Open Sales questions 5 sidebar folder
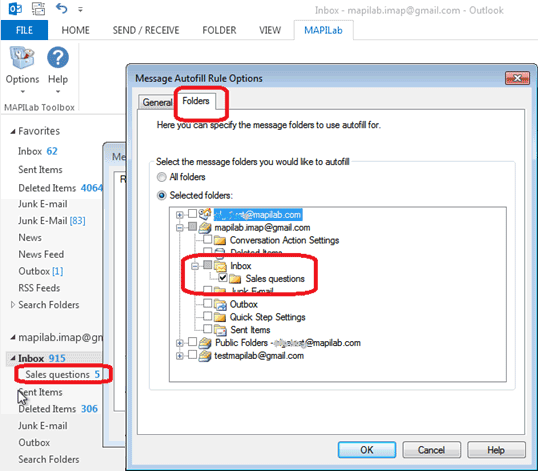 pos(63,374)
